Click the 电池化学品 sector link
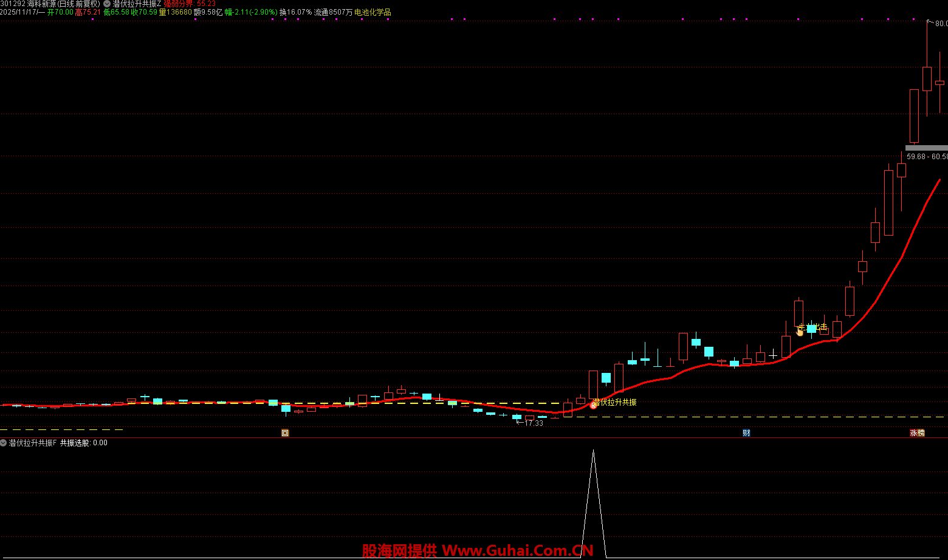 373,12
